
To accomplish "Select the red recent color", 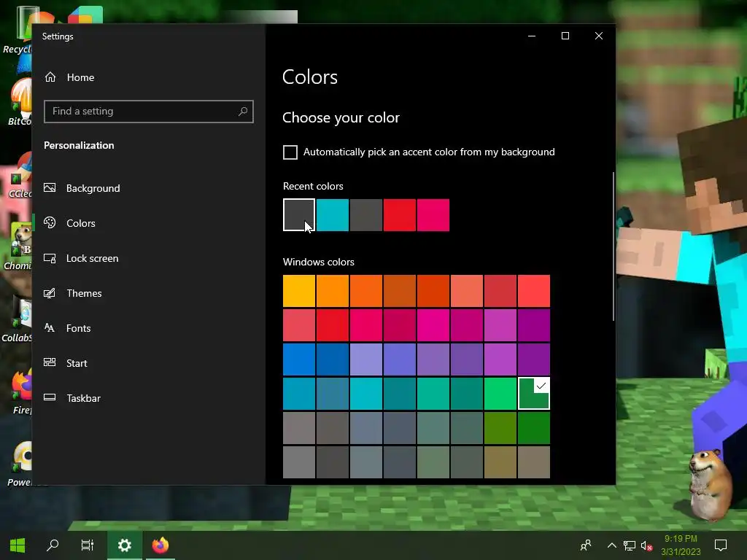I will pyautogui.click(x=400, y=215).
